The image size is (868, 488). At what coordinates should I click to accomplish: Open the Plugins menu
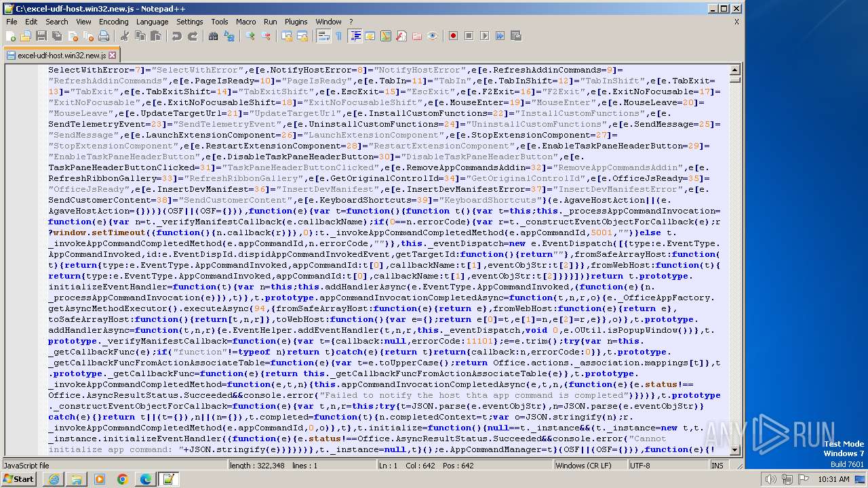296,22
